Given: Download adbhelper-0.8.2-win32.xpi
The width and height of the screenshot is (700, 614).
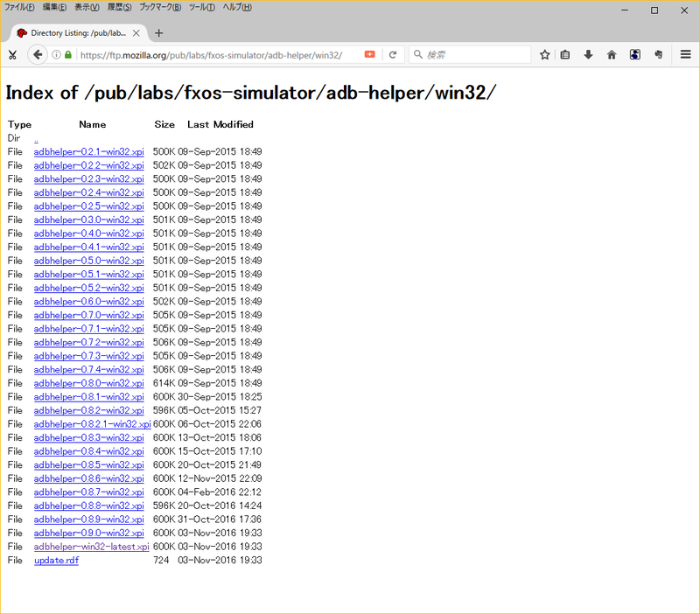Looking at the screenshot, I should (x=89, y=410).
